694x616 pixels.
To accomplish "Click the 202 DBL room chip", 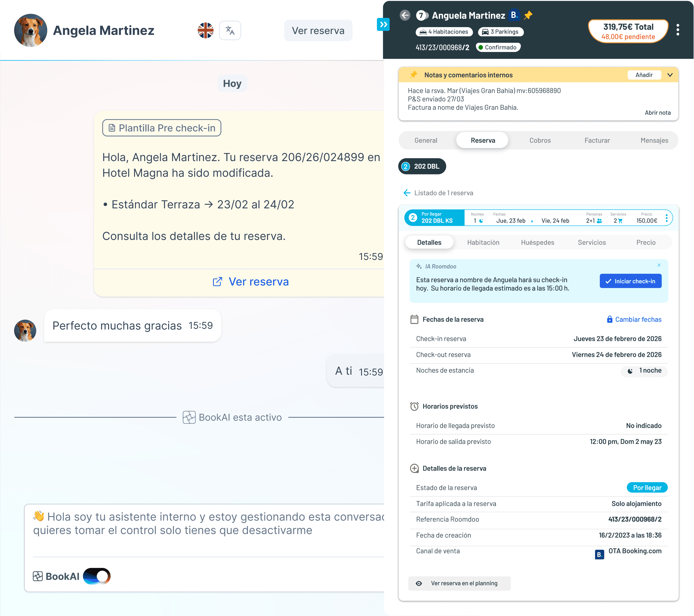I will 422,166.
